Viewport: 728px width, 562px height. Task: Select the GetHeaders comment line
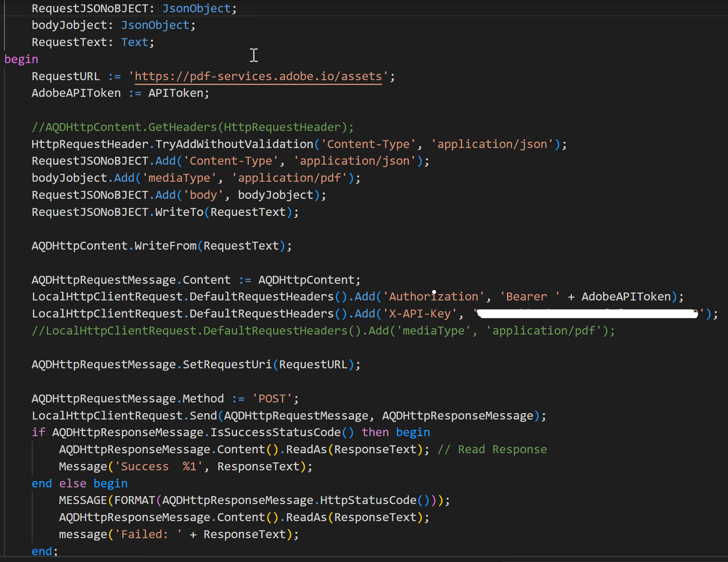[x=193, y=127]
